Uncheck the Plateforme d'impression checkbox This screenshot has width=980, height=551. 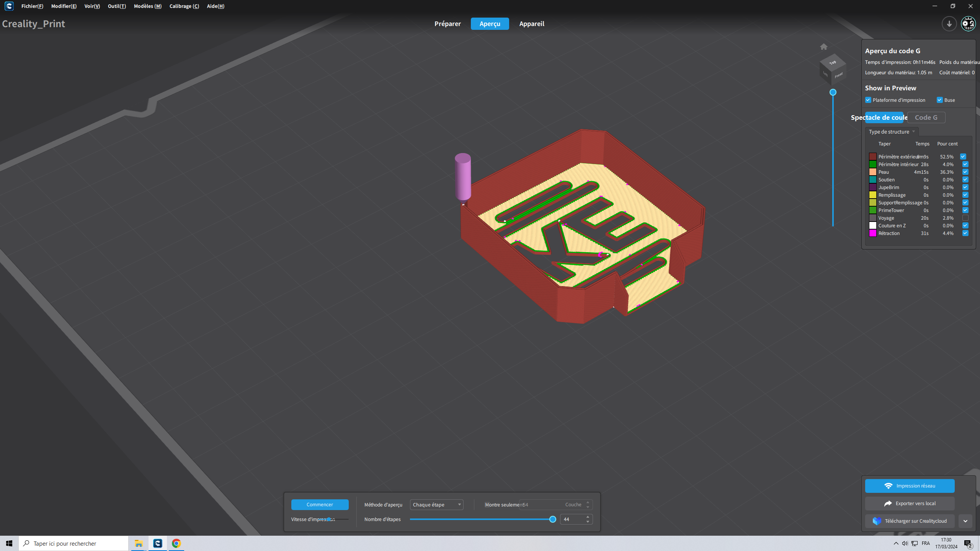[868, 100]
